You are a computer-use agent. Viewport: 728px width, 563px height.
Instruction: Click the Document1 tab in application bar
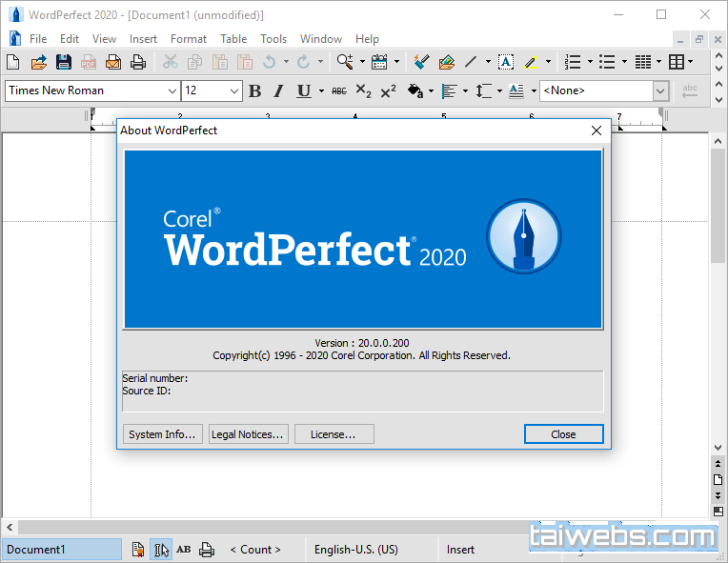coord(62,550)
